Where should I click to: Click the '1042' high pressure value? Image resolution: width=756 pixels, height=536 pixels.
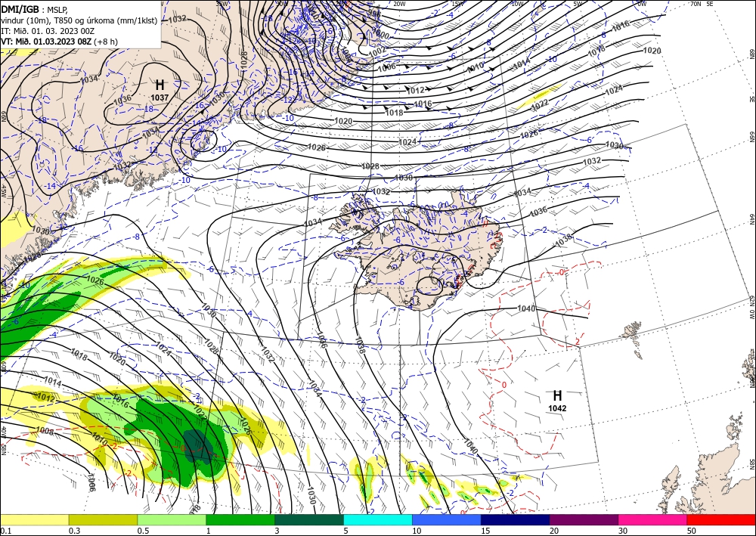pos(557,408)
